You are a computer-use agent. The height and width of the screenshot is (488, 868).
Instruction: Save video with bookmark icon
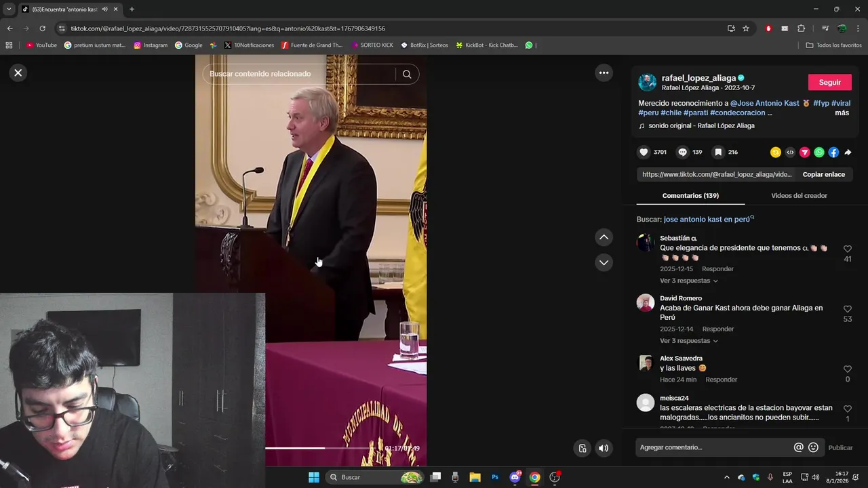coord(718,152)
